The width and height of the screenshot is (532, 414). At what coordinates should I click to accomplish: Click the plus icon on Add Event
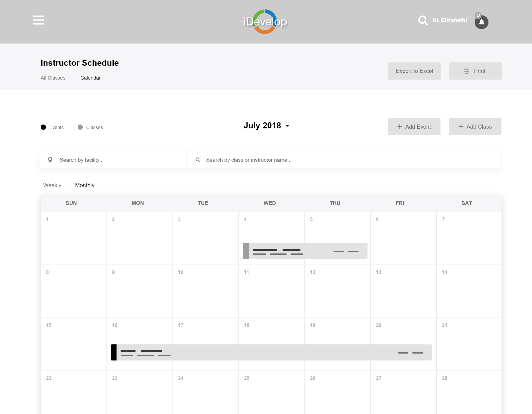point(399,127)
